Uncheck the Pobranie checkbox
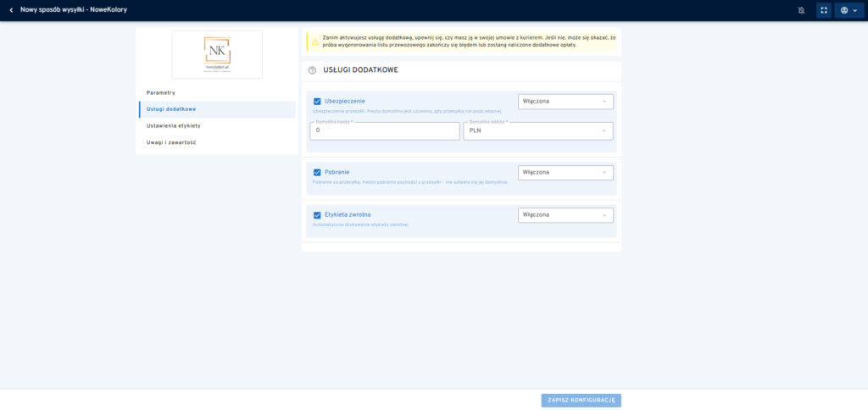Viewport: 868px width, 410px height. [317, 172]
